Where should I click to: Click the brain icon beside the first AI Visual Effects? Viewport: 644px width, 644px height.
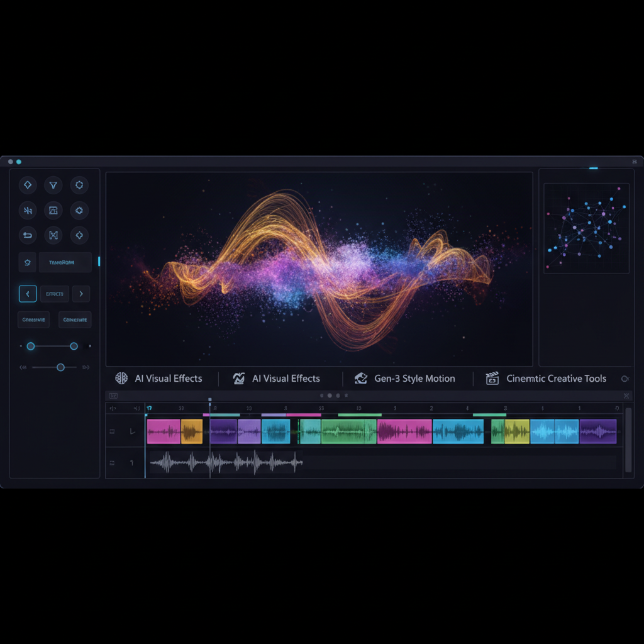(121, 379)
